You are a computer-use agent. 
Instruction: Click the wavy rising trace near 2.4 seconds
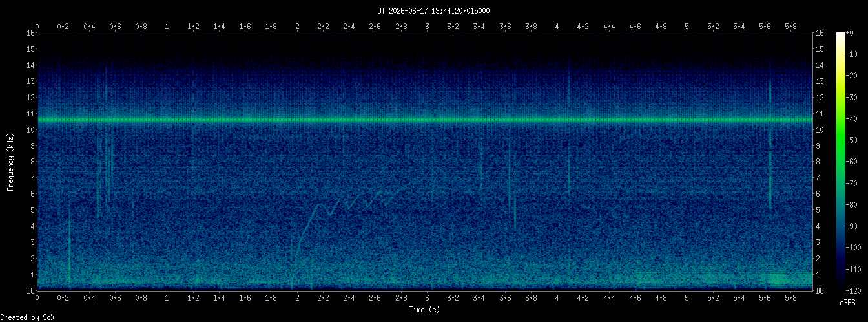click(349, 204)
